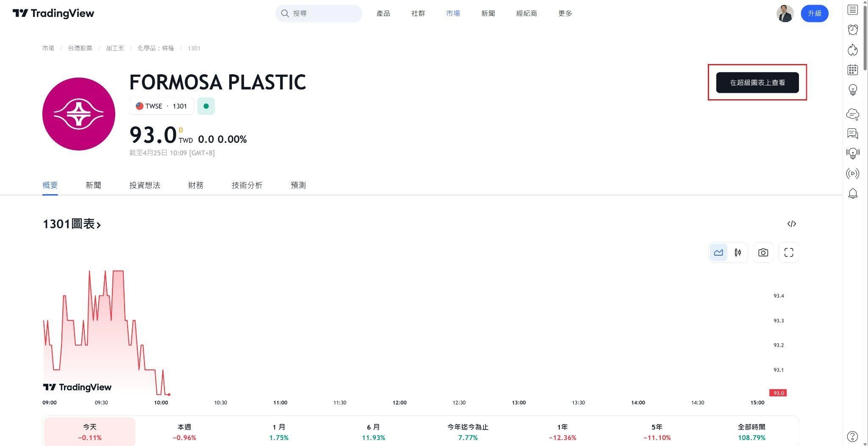Image resolution: width=868 pixels, height=446 pixels.
Task: Open the hotlists flame icon
Action: 853,50
